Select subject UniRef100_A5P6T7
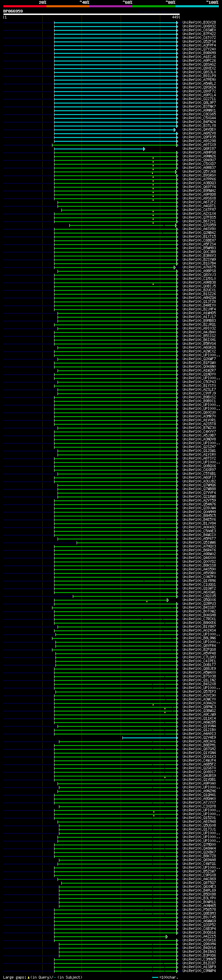The height and width of the screenshot is (980, 222). (199, 539)
